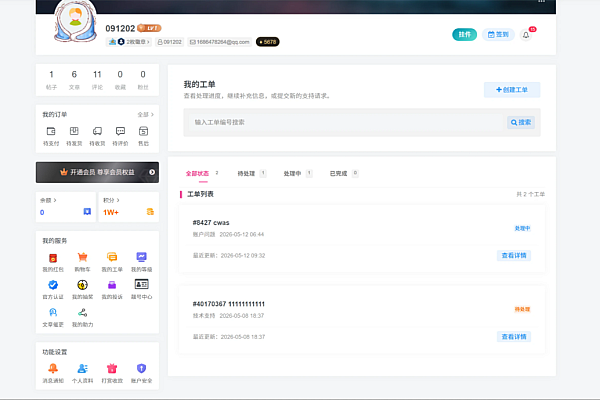The width and height of the screenshot is (600, 400).
Task: Click the 搜索 search button
Action: pyautogui.click(x=521, y=122)
